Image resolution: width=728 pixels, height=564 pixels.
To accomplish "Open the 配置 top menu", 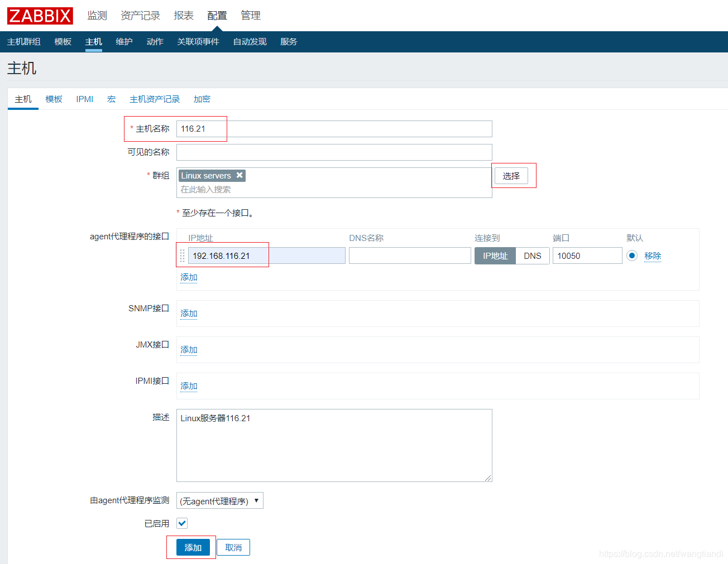I will tap(217, 16).
